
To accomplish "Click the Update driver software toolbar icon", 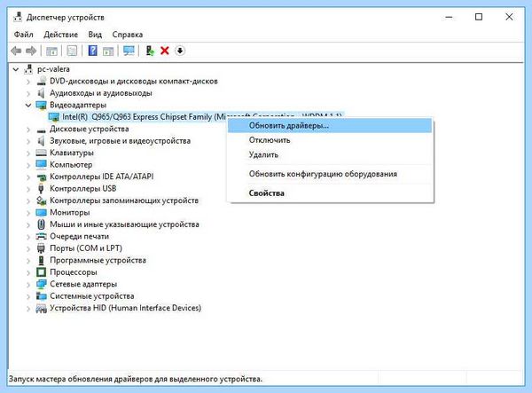I will click(150, 51).
